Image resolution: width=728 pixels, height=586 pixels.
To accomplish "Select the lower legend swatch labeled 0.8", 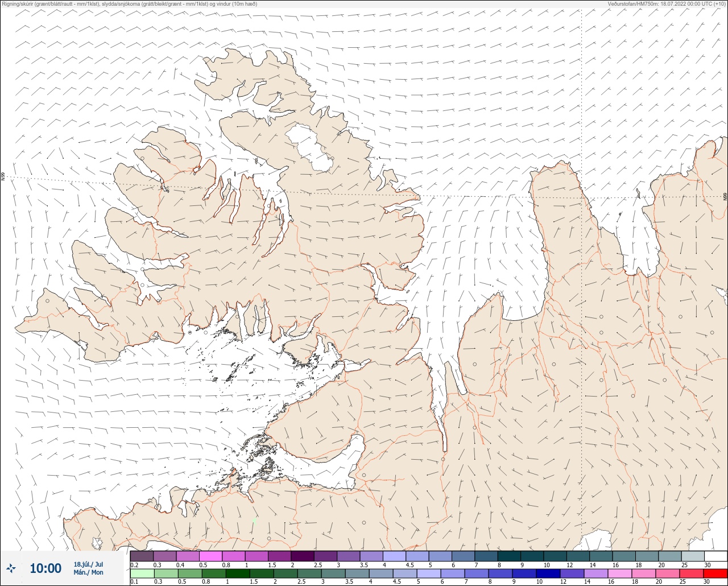I will (214, 573).
